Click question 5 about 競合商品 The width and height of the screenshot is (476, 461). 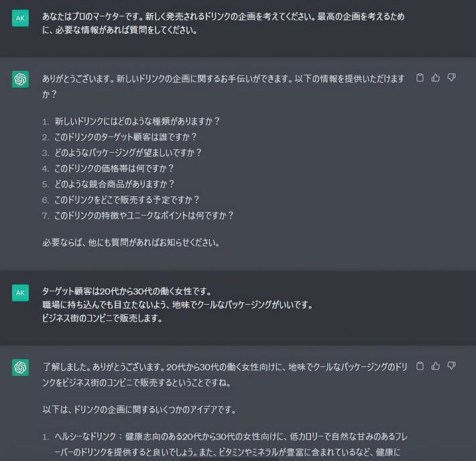(x=114, y=184)
